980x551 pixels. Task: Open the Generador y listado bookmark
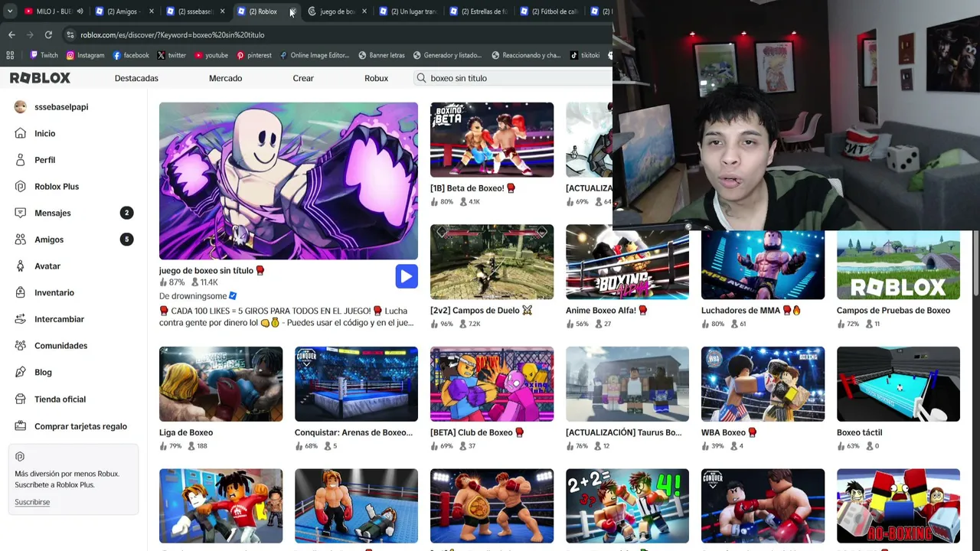click(447, 55)
